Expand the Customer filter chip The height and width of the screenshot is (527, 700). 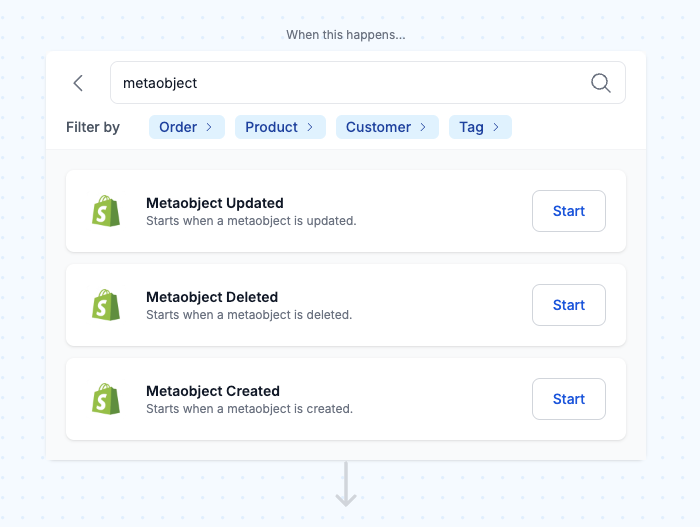pos(387,127)
